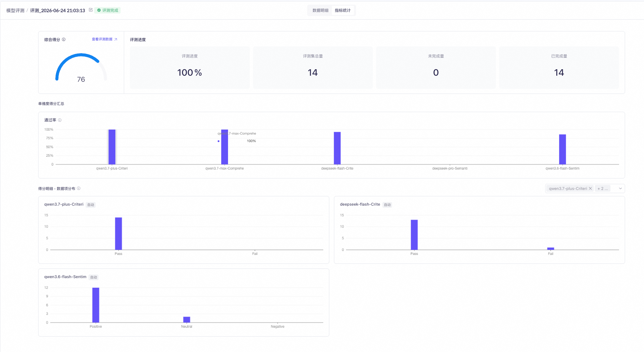Expand the metric selector dropdown chevron
This screenshot has width=644, height=352.
tap(620, 188)
